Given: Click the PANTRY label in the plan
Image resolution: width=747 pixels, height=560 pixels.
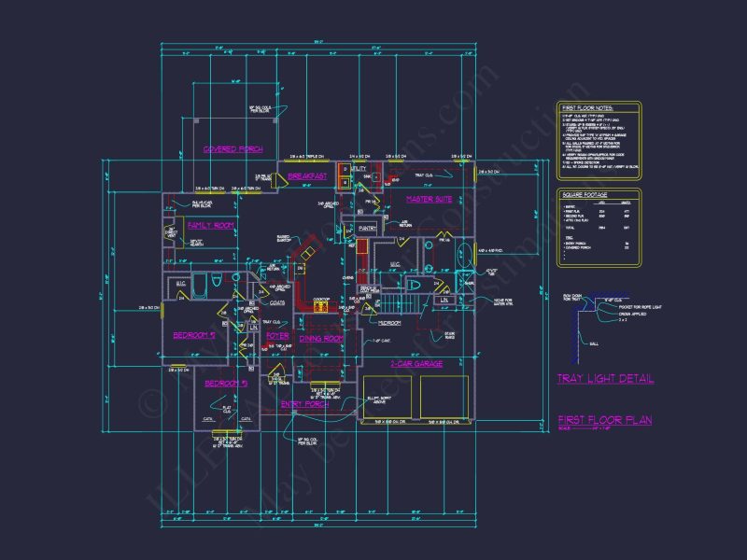Looking at the screenshot, I should pos(367,229).
